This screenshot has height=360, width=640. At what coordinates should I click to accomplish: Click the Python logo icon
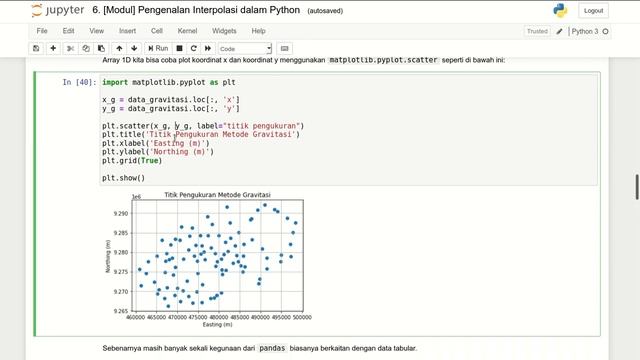(x=560, y=11)
